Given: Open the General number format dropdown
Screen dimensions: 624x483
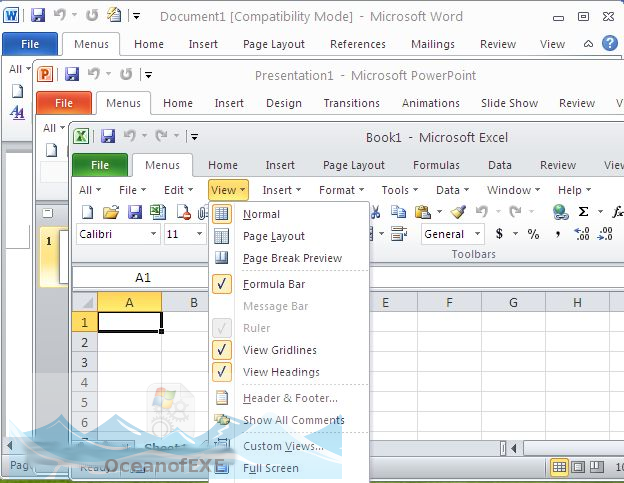Looking at the screenshot, I should click(x=478, y=234).
